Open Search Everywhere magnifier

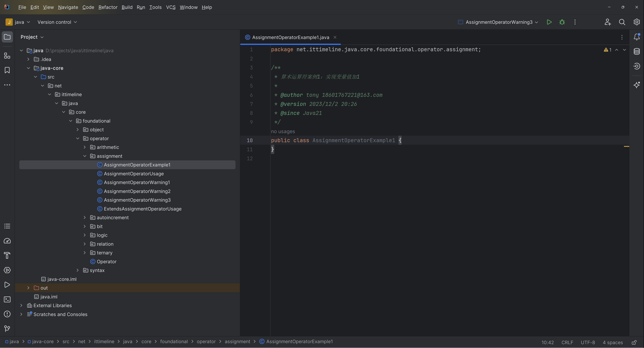point(622,22)
